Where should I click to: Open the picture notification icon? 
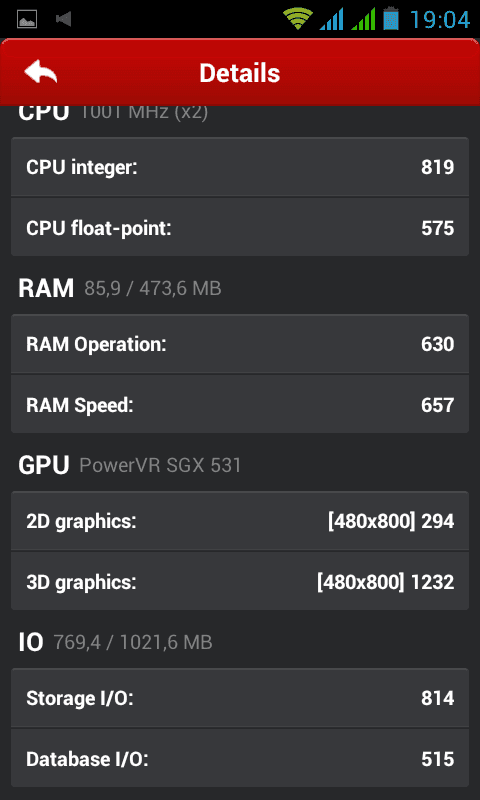point(27,19)
